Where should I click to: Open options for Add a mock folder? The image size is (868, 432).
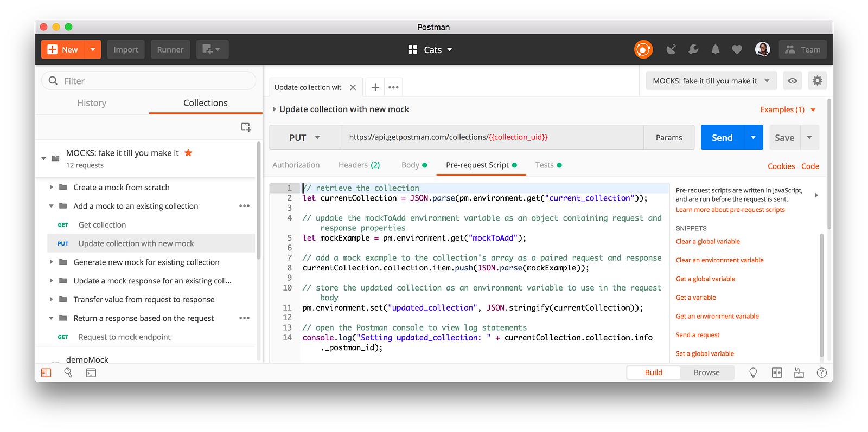pos(245,206)
